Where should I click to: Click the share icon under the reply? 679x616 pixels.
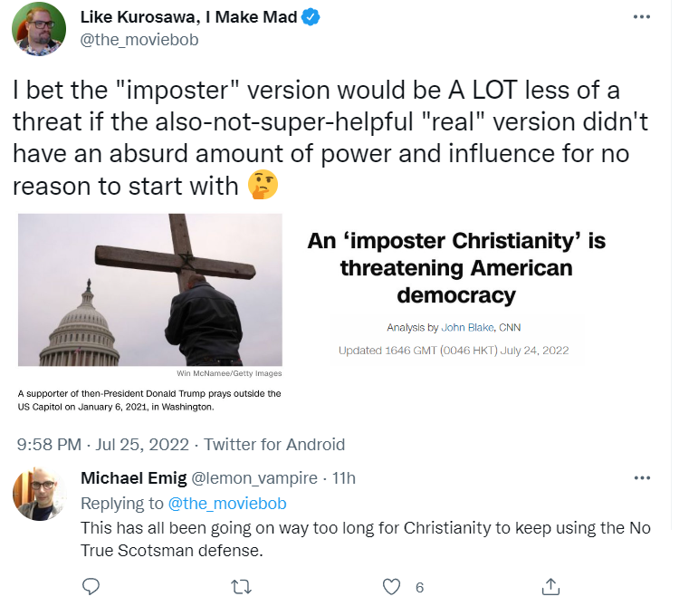[550, 587]
